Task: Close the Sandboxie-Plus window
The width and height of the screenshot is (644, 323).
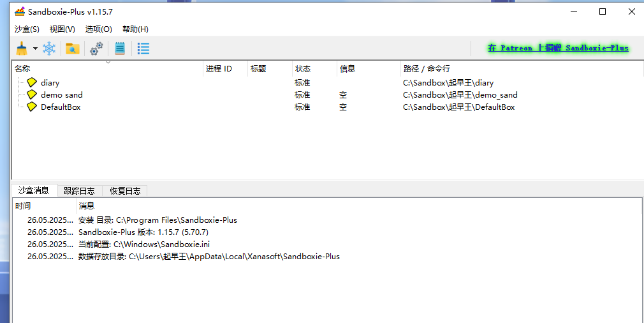Action: pyautogui.click(x=632, y=11)
